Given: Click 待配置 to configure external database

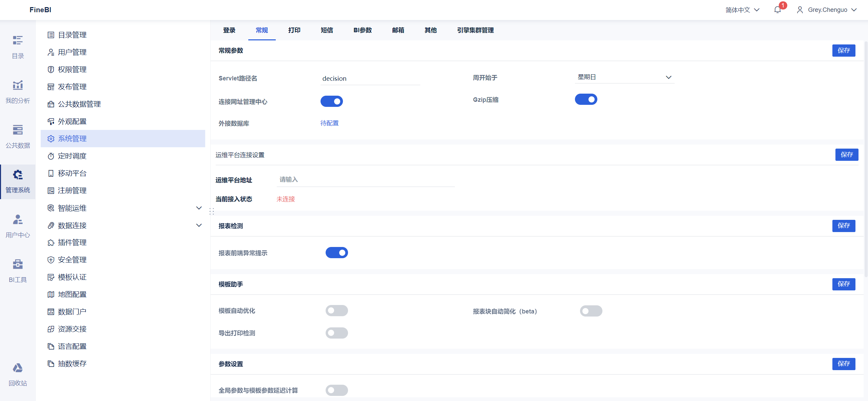Looking at the screenshot, I should coord(329,123).
